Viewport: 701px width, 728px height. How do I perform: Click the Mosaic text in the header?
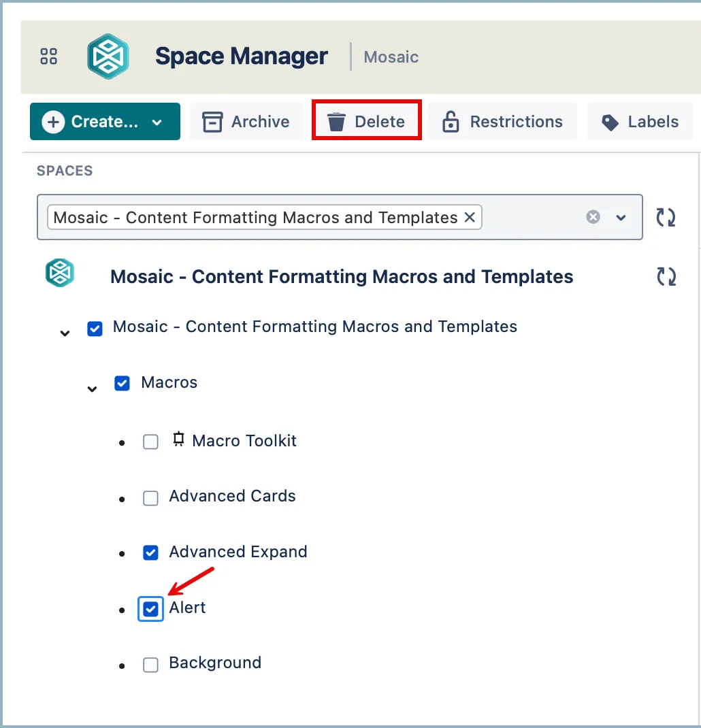click(x=391, y=56)
